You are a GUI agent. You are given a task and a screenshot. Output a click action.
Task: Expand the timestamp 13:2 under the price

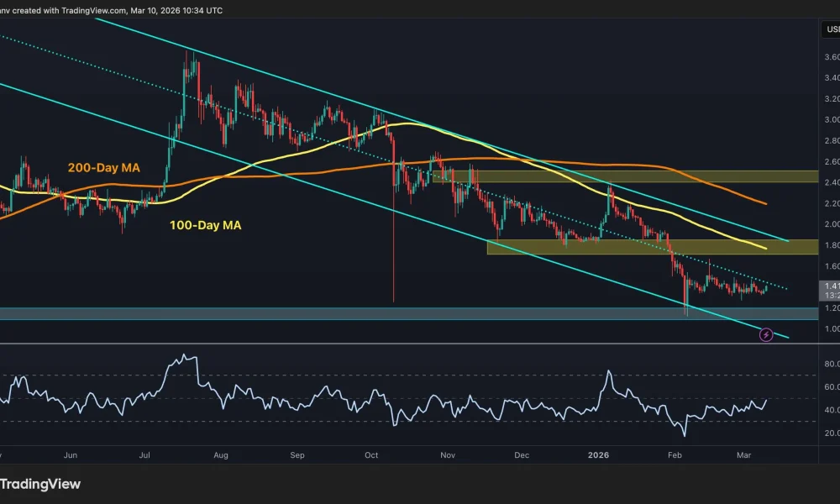[x=829, y=296]
